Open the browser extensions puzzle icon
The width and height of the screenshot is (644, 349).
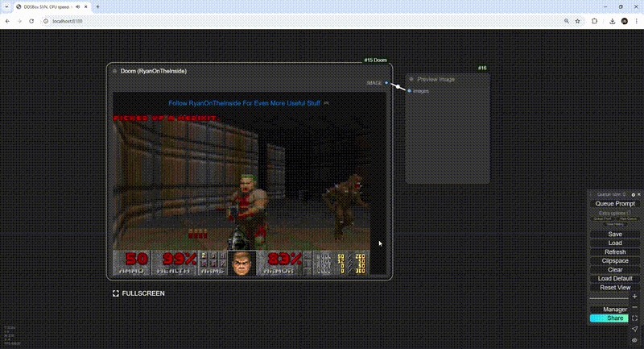tap(594, 21)
